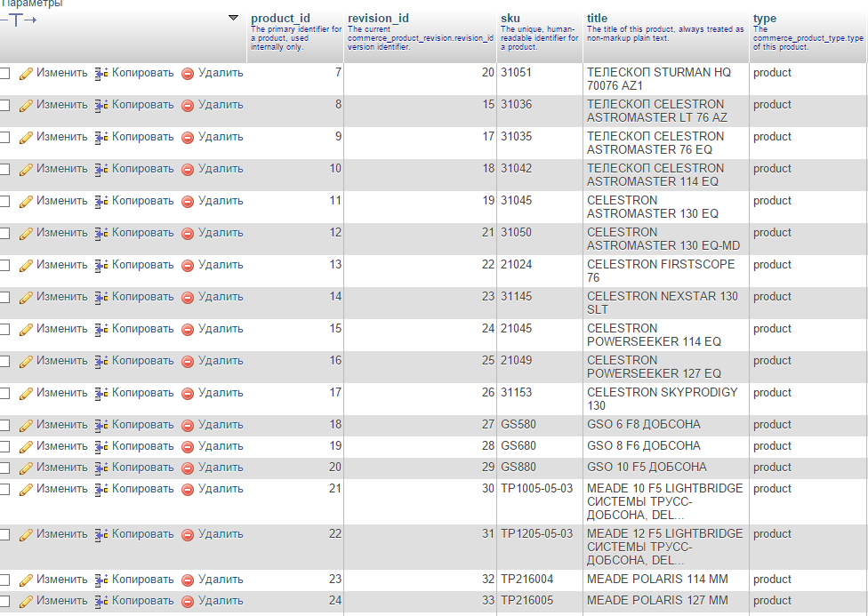The width and height of the screenshot is (868, 616).
Task: Check the row checkbox for product_id 7
Action: click(4, 73)
